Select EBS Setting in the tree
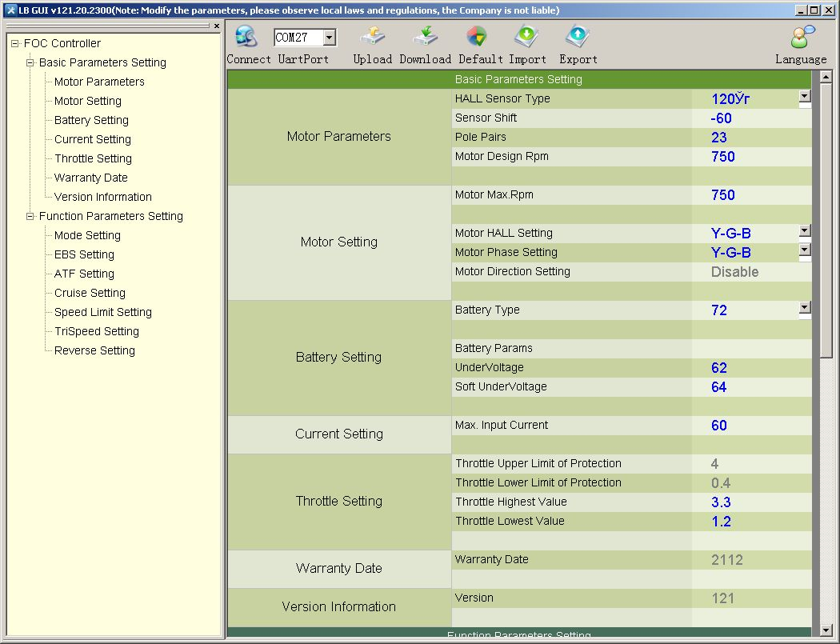 pos(84,254)
